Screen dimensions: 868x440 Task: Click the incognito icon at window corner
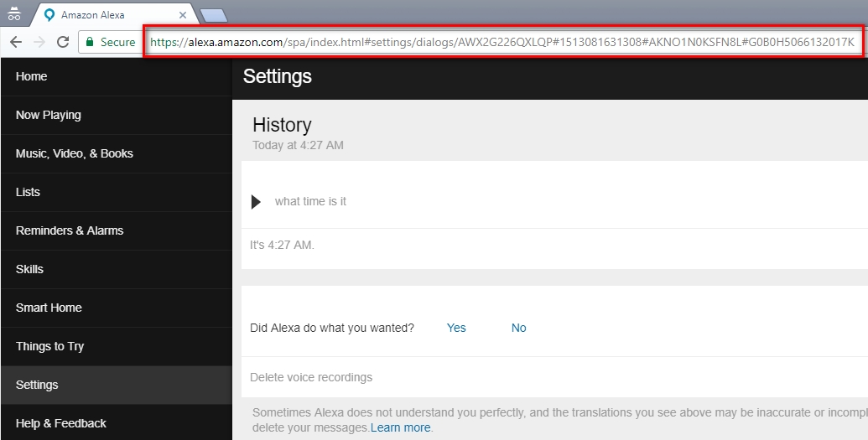tap(14, 14)
